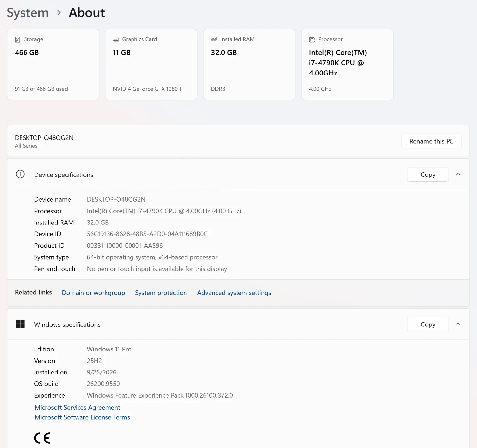Click the About page title
This screenshot has height=448, width=477.
pyautogui.click(x=87, y=13)
